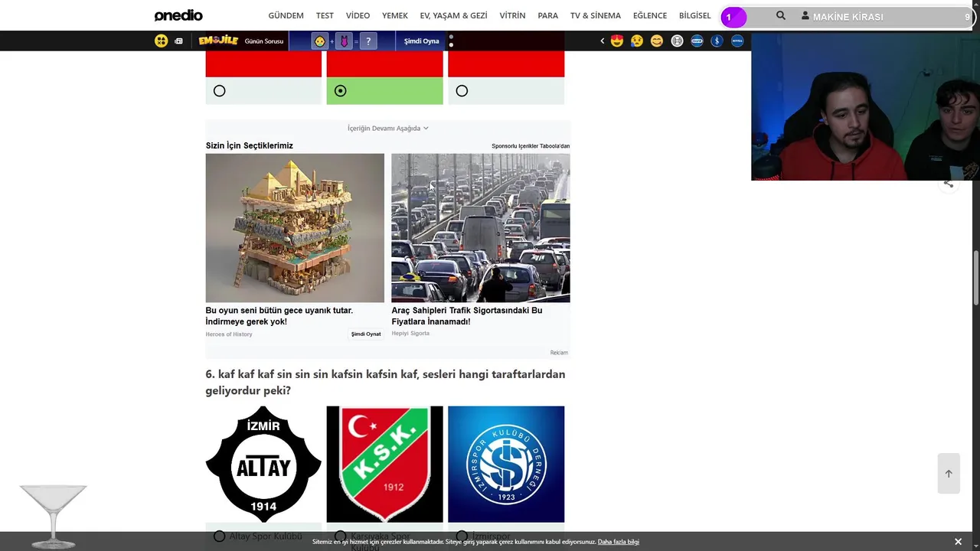Click the smiling emoji reaction

tap(657, 41)
